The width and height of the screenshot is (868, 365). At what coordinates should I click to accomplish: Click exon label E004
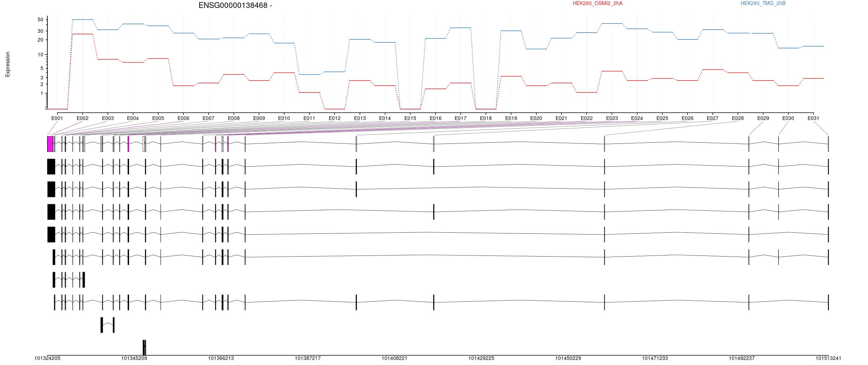pos(133,118)
